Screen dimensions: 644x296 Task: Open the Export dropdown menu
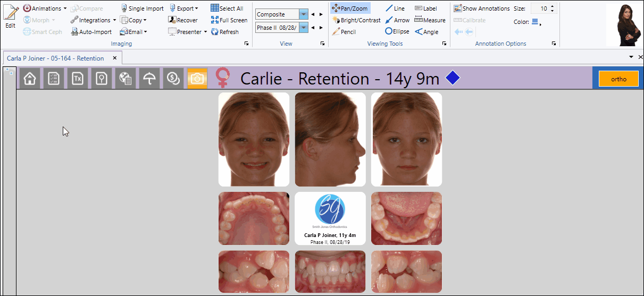click(184, 9)
